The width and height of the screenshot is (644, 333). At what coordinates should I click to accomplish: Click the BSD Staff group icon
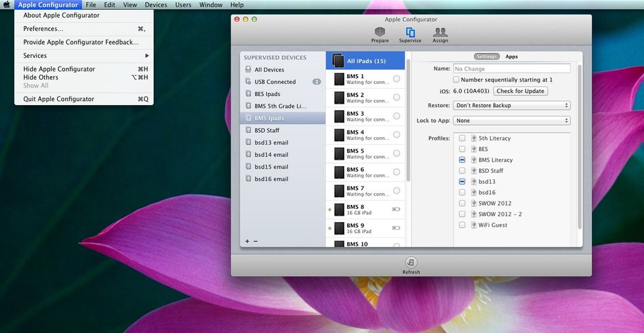248,130
